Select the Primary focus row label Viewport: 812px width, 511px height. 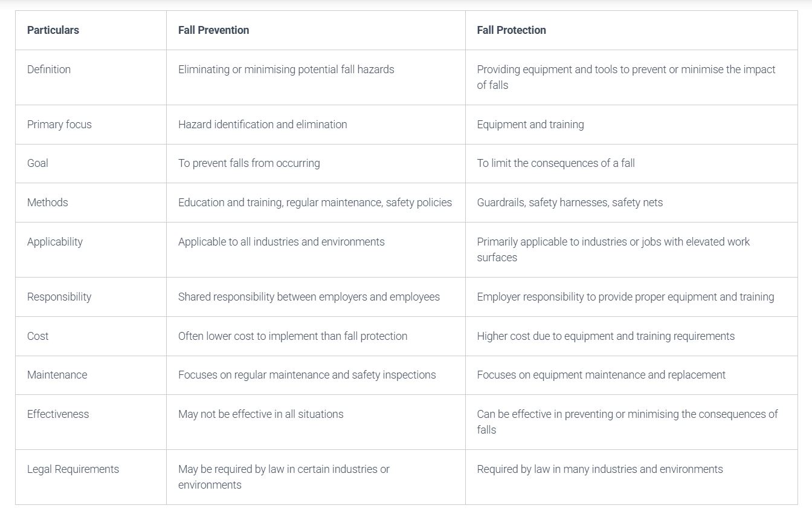59,125
